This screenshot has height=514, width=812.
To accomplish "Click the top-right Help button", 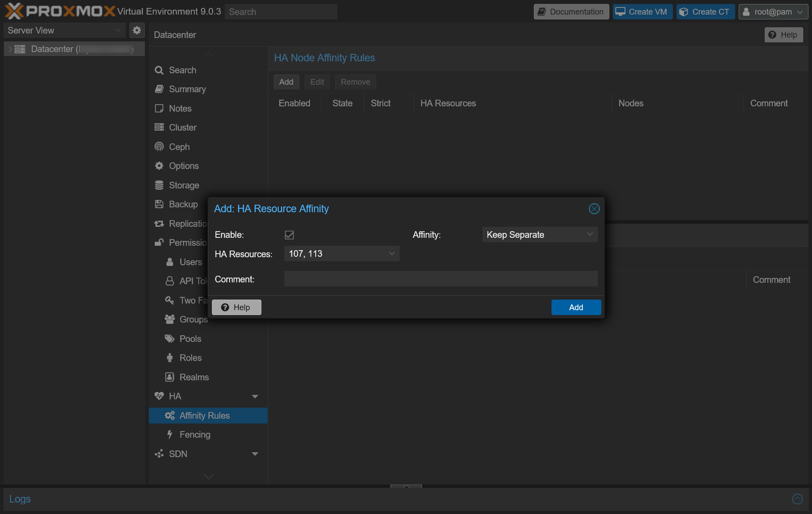I will [784, 35].
